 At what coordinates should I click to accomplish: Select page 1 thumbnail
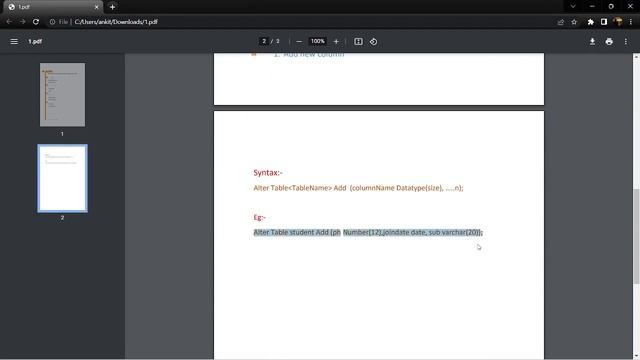click(62, 95)
